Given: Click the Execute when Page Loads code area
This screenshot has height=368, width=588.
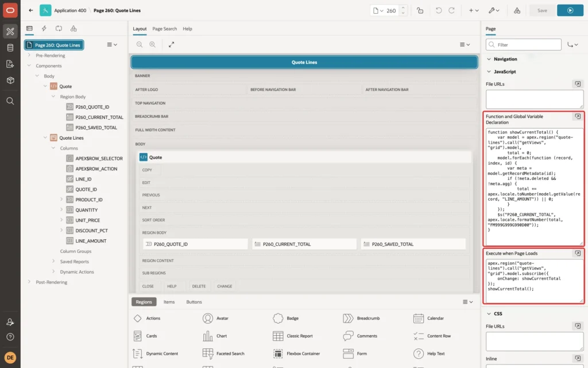Looking at the screenshot, I should (535, 281).
